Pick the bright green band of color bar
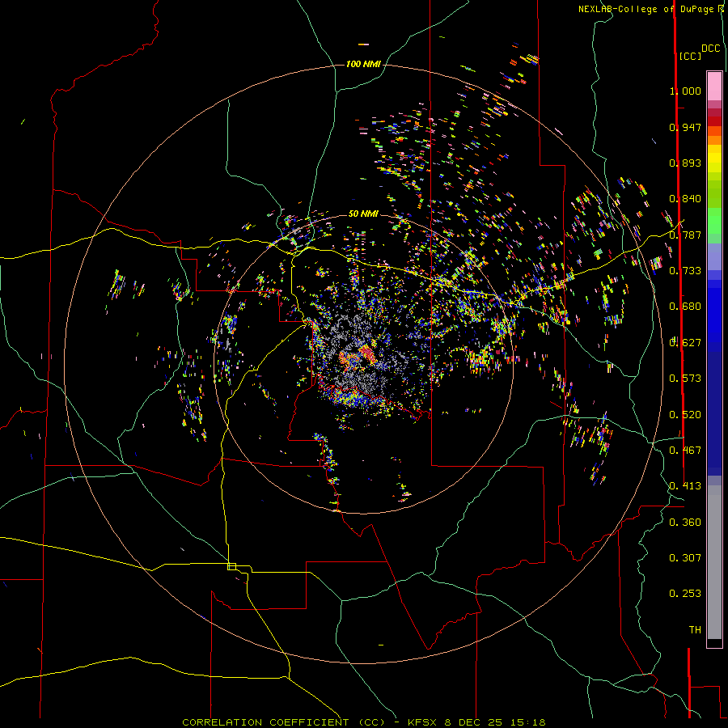Screen dimensions: 728x728 point(714,221)
